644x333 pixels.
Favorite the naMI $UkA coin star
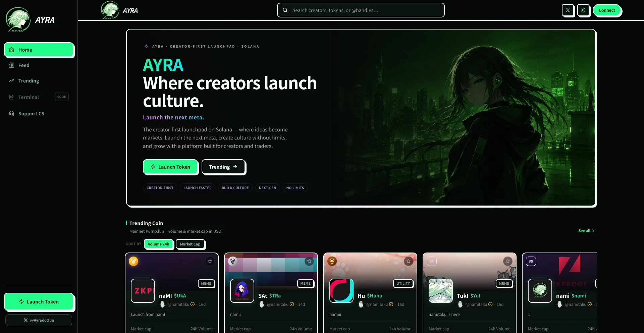click(x=210, y=261)
